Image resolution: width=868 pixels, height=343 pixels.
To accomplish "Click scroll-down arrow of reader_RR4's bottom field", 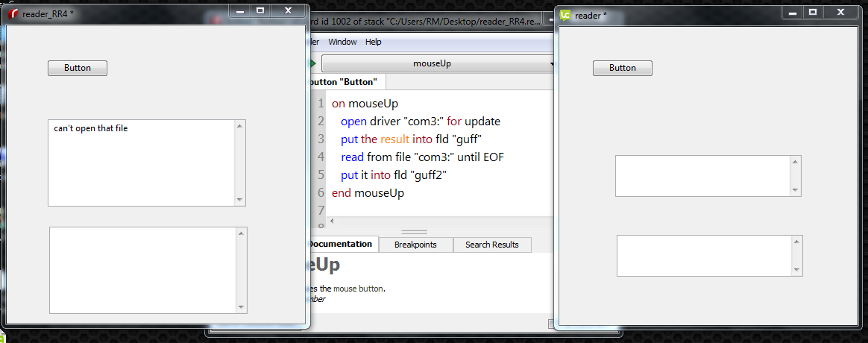I will 240,307.
